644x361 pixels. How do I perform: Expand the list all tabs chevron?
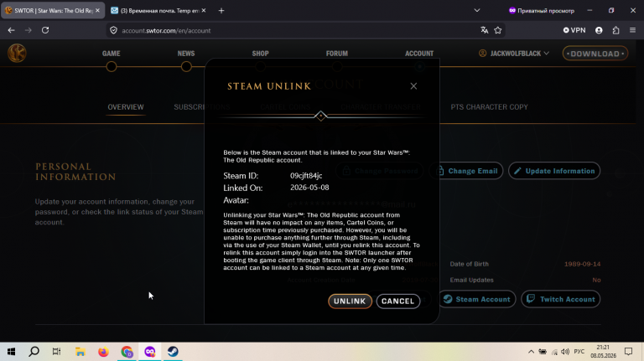pos(477,11)
